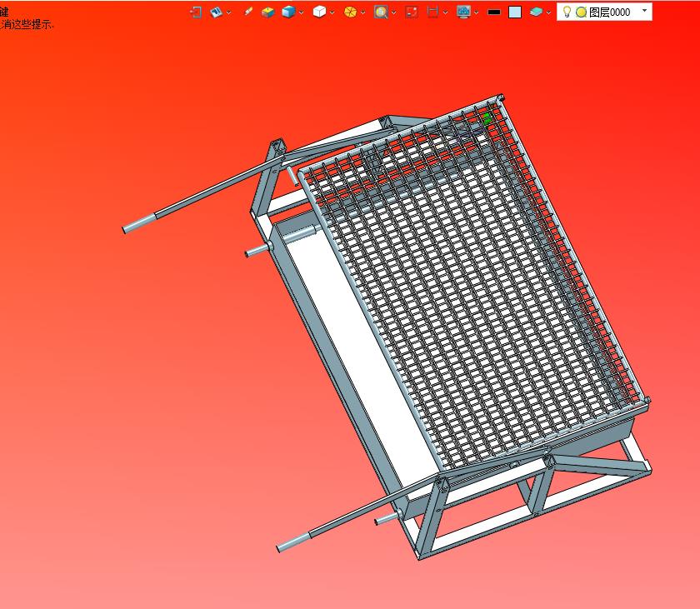Expand dropdown arrow beside the monitor icon

point(477,12)
